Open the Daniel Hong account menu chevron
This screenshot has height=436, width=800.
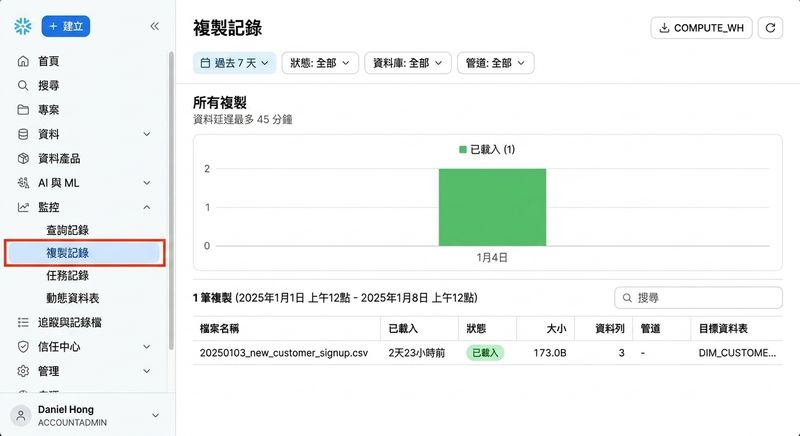coord(156,416)
